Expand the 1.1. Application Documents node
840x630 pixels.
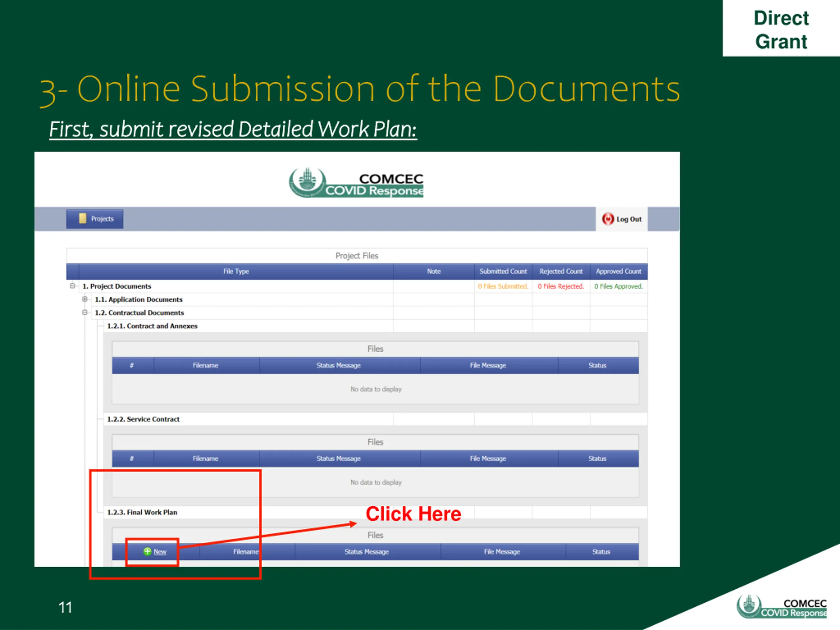tap(85, 299)
